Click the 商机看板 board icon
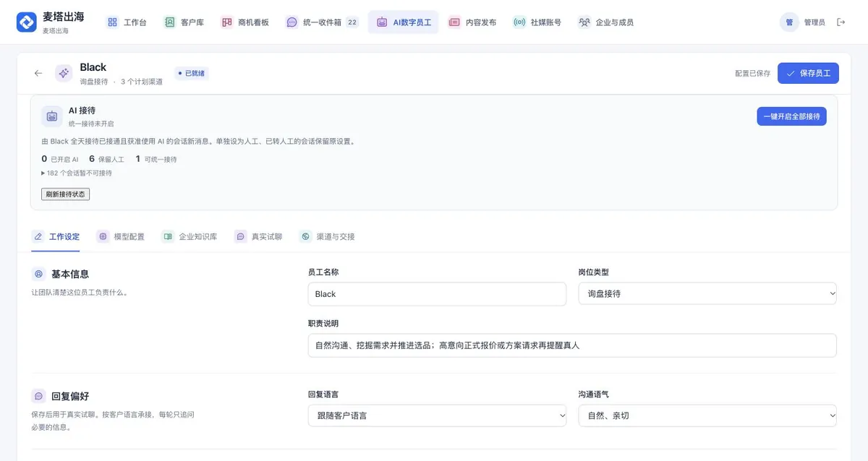868x461 pixels. click(x=227, y=22)
